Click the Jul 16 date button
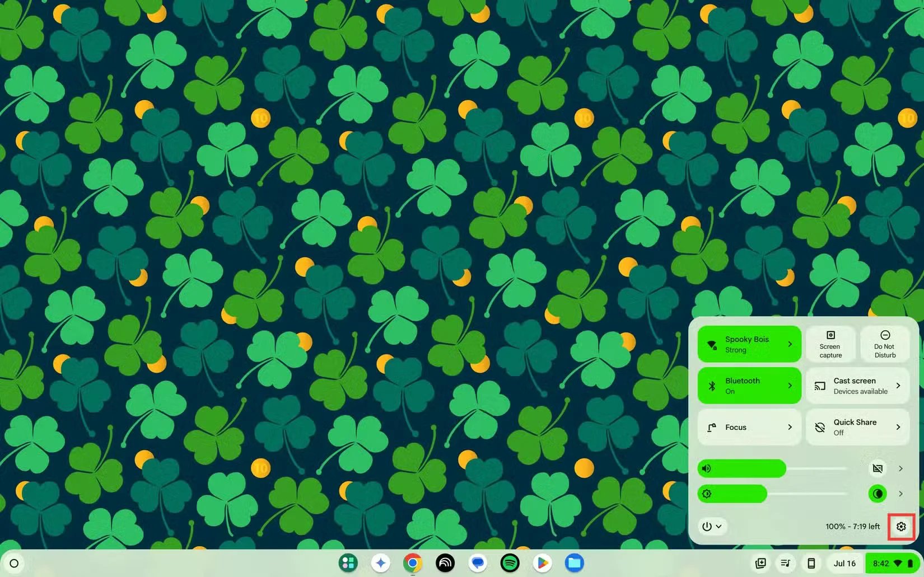Image resolution: width=924 pixels, height=577 pixels. click(844, 564)
